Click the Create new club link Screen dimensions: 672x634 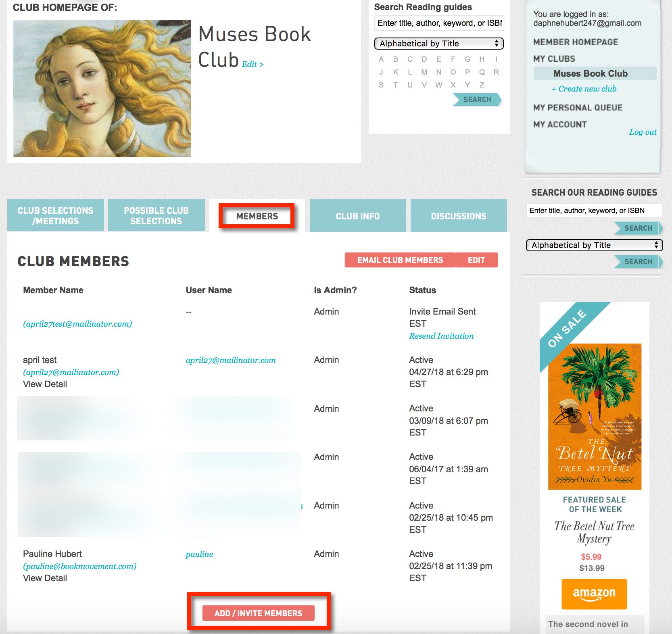(584, 89)
